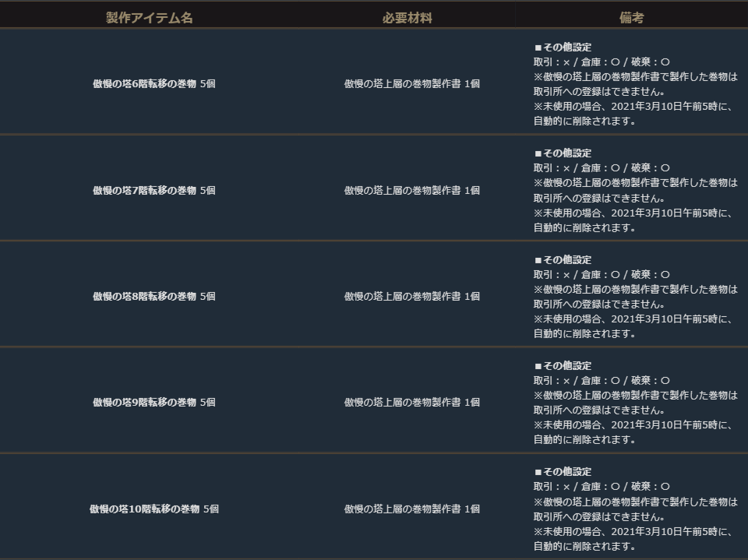Click the 備考 column header

tap(632, 18)
